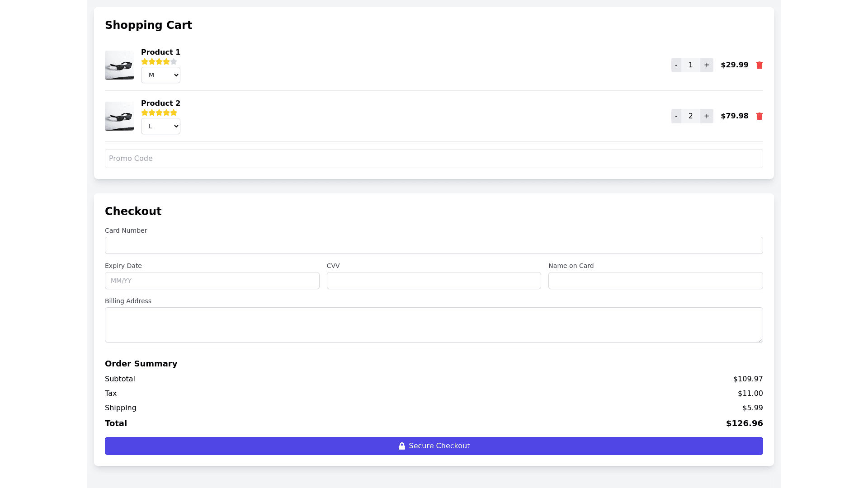The width and height of the screenshot is (868, 488).
Task: Click the MM/YY expiry date field
Action: click(x=212, y=281)
